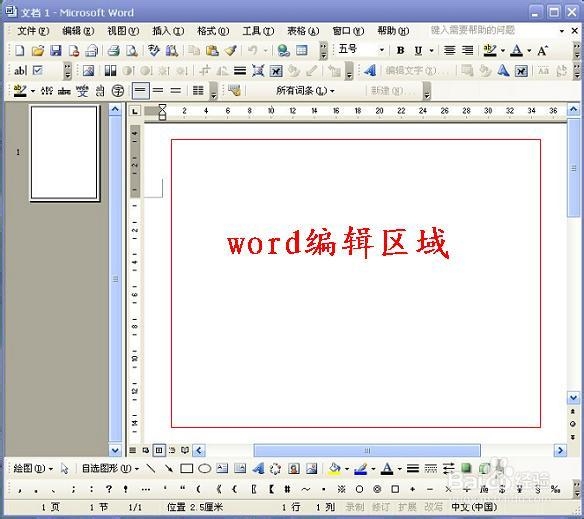584x519 pixels.
Task: Expand the line color arrow on Drawing toolbar
Action: [373, 468]
